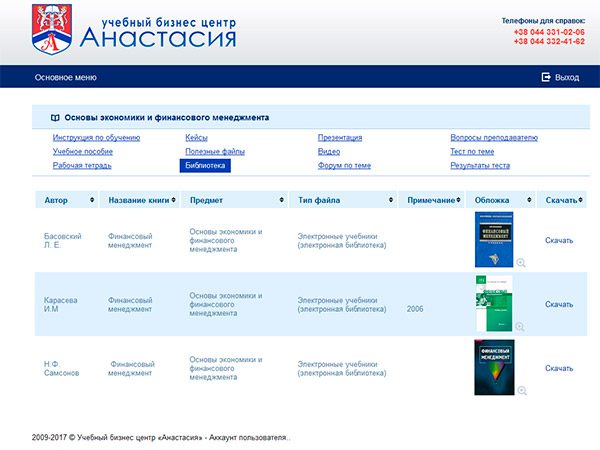Viewport: 600px width, 450px height.
Task: Sort by Название книги column arrows
Action: tap(178, 200)
